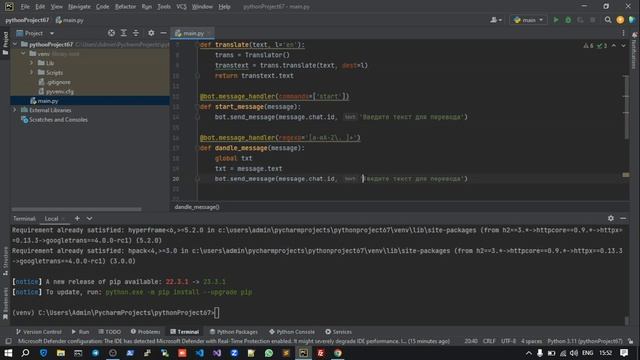Select Opened File target icon in Project panel
This screenshot has height=360, width=640.
pyautogui.click(x=111, y=33)
